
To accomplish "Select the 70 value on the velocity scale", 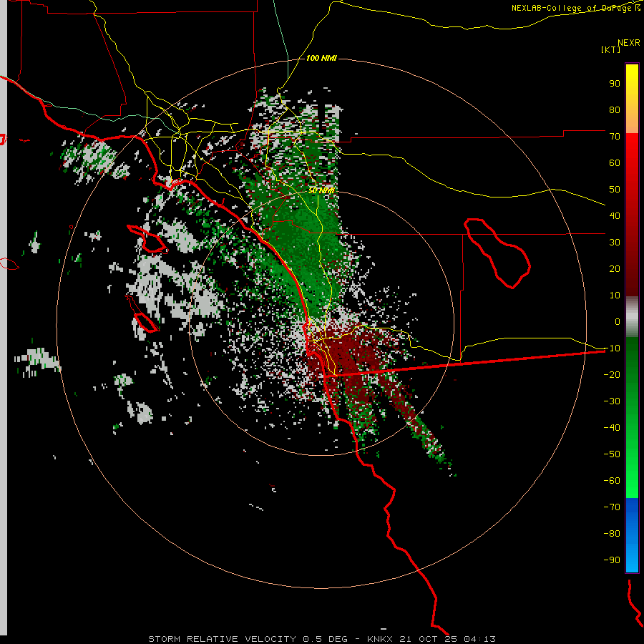I will (615, 137).
